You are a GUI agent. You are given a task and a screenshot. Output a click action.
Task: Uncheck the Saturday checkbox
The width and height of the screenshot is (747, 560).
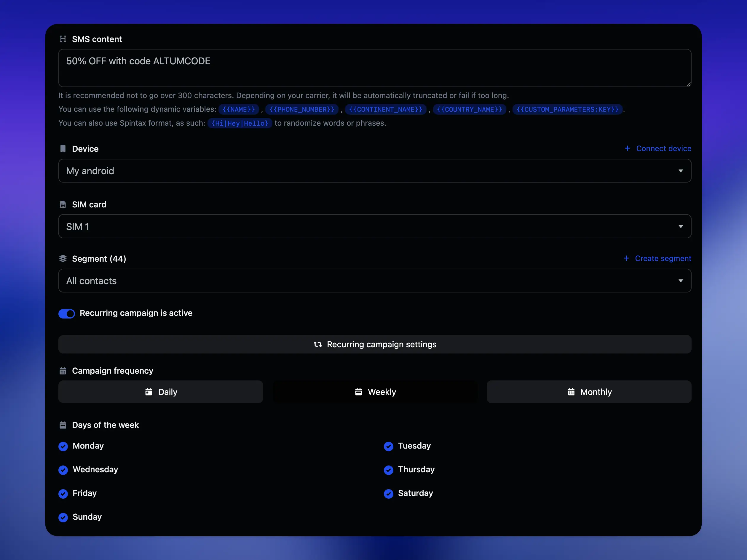tap(389, 494)
